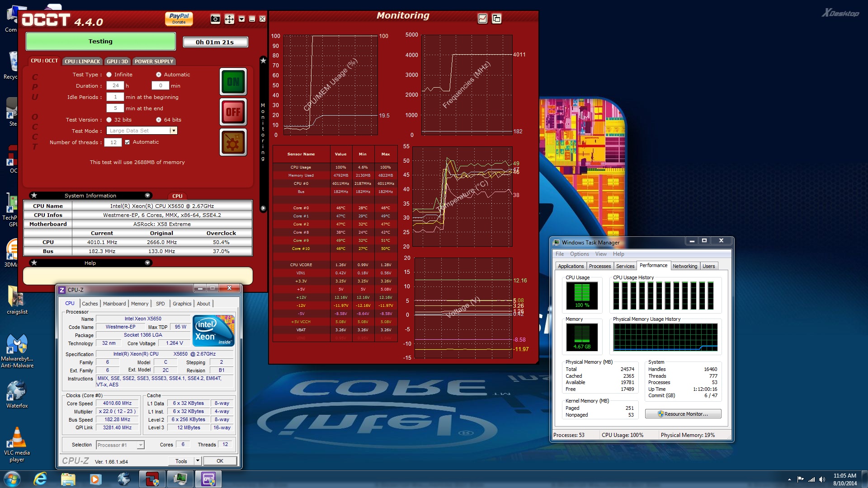Click the CPU-Z Tools button

tap(181, 461)
